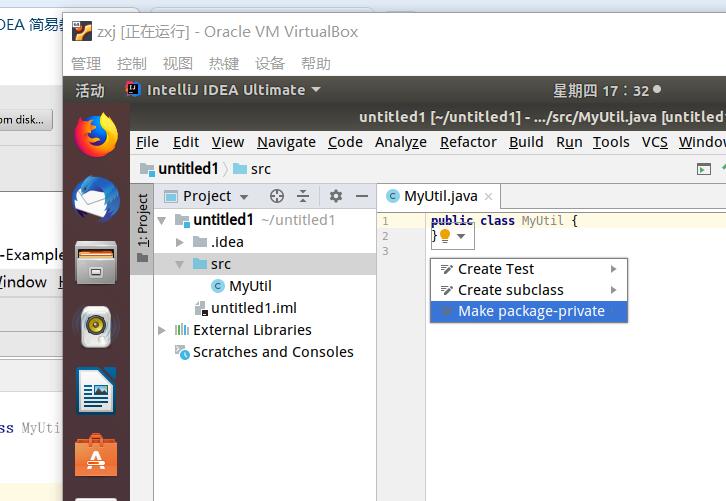The width and height of the screenshot is (726, 501).
Task: Select the .idea folder row
Action: tap(265, 242)
